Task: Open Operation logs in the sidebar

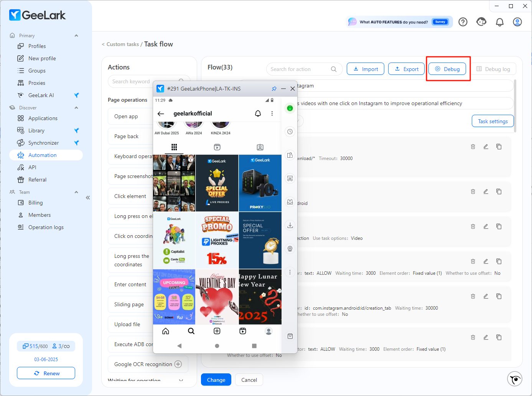Action: point(46,227)
